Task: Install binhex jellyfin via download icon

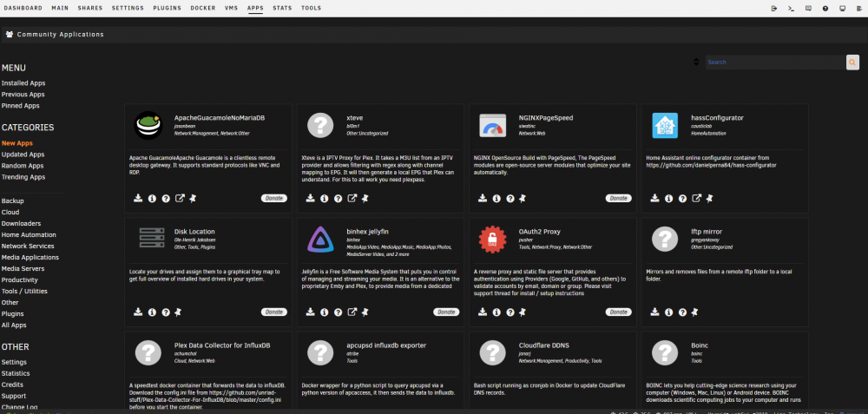Action: [311, 312]
